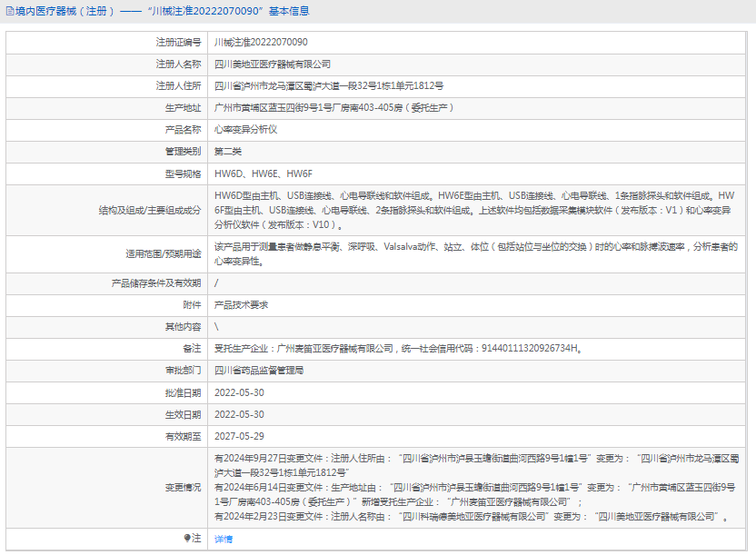Viewport: 756px width, 555px height.
Task: Click the value 四川省药品监督管理局
Action: [x=259, y=371]
